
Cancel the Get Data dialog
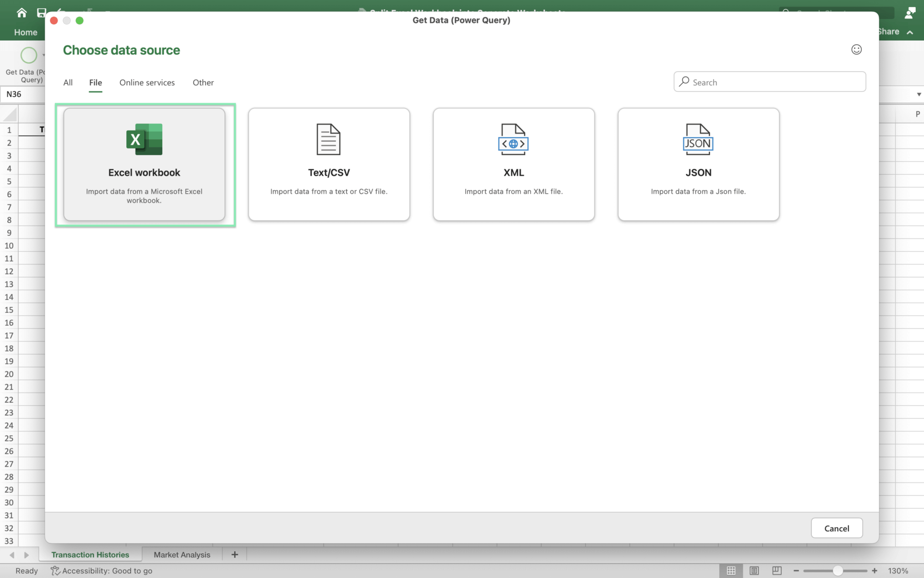tap(837, 528)
